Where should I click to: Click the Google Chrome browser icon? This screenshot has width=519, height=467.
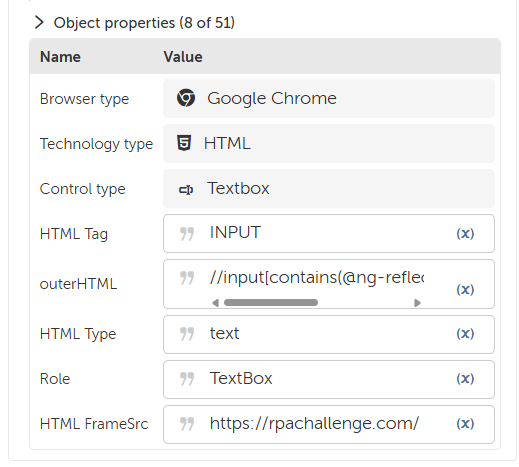click(186, 98)
